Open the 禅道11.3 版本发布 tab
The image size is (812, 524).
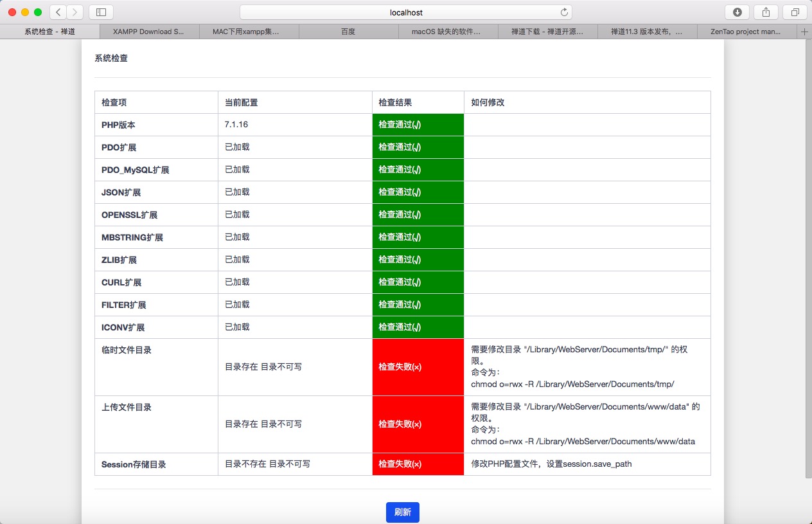click(x=647, y=32)
